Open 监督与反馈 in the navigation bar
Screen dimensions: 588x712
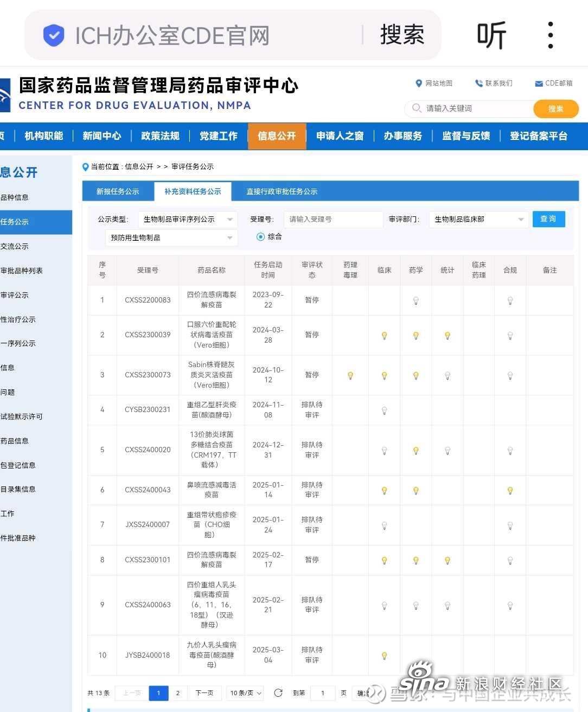point(466,136)
